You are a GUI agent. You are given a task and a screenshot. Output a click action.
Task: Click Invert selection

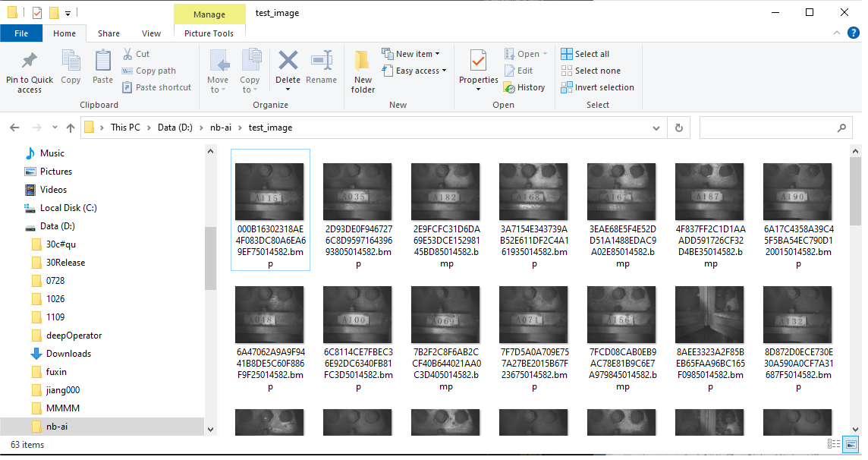pyautogui.click(x=597, y=87)
